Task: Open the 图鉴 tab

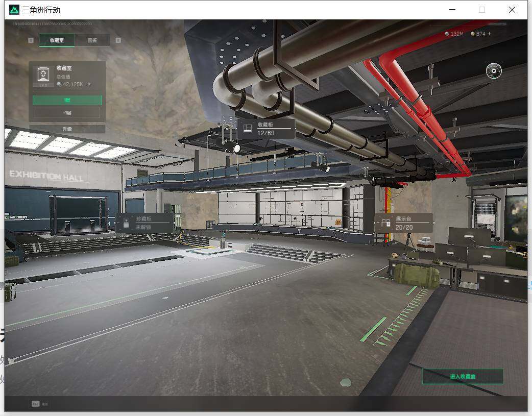Action: coord(92,40)
